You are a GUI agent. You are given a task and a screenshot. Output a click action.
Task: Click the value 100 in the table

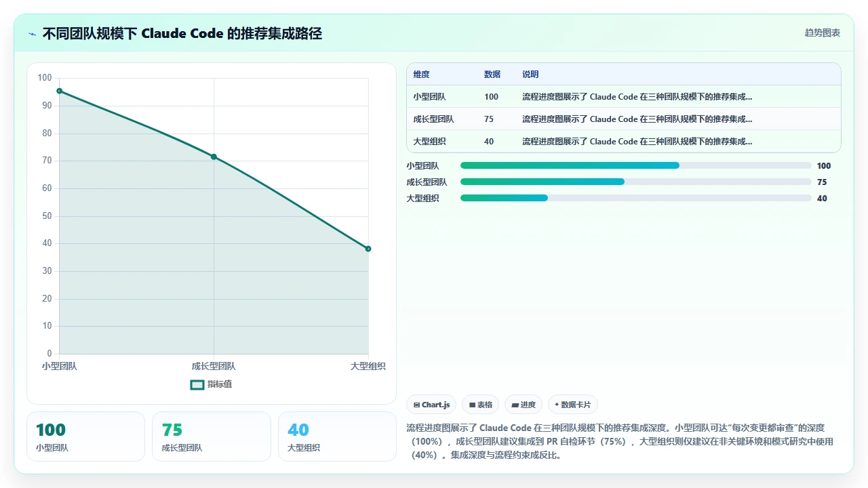(491, 97)
